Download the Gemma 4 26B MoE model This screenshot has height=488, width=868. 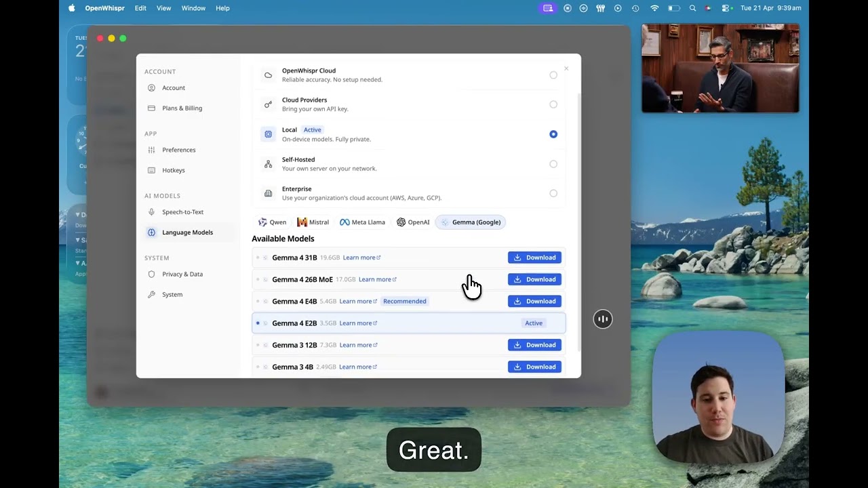pos(534,279)
